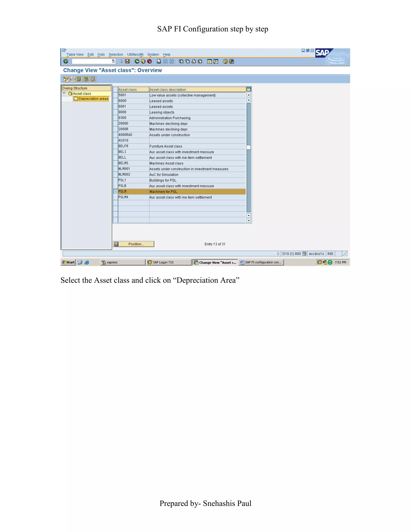411x532 pixels.
Task: Click sapmmc taskbar button
Action: click(123, 262)
